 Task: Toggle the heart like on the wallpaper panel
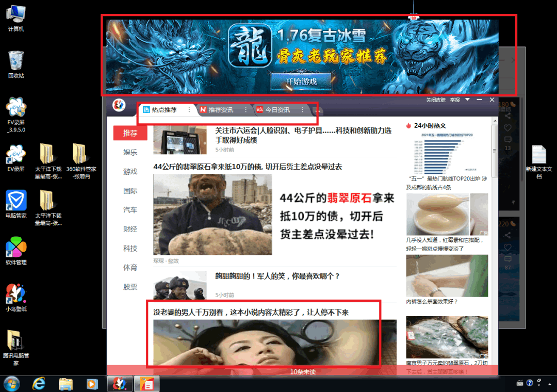tap(508, 127)
